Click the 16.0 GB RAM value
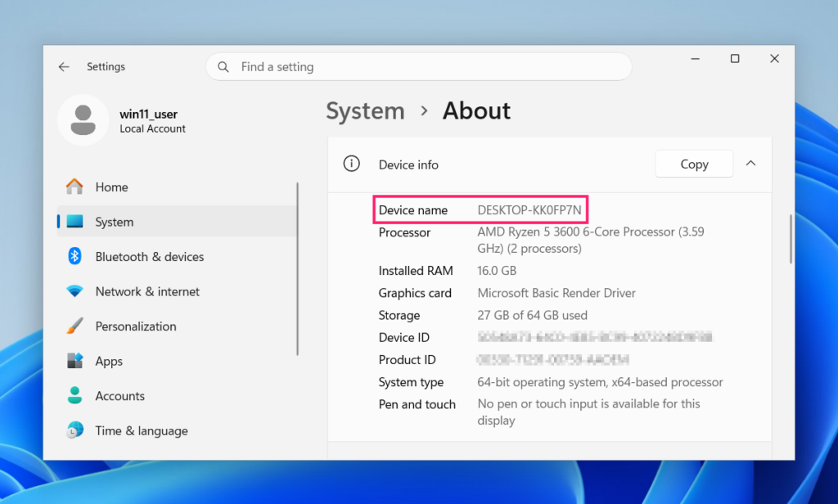Viewport: 838px width, 504px height. tap(497, 271)
